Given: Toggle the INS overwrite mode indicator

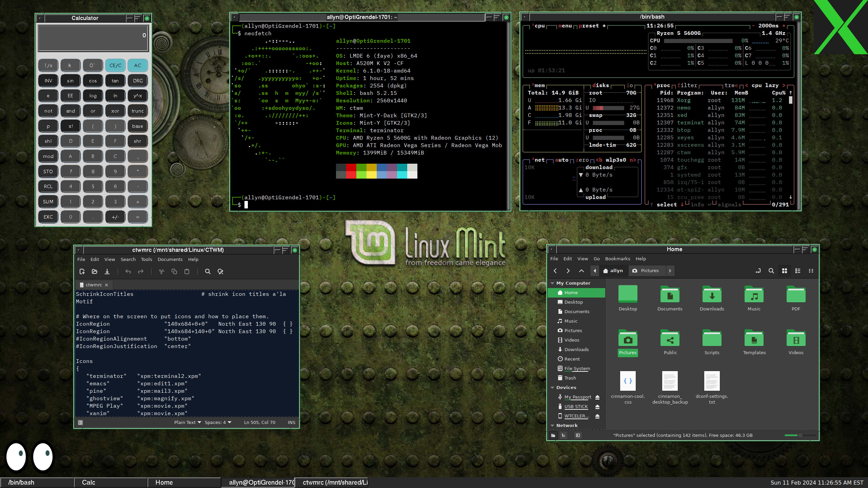Looking at the screenshot, I should click(291, 422).
